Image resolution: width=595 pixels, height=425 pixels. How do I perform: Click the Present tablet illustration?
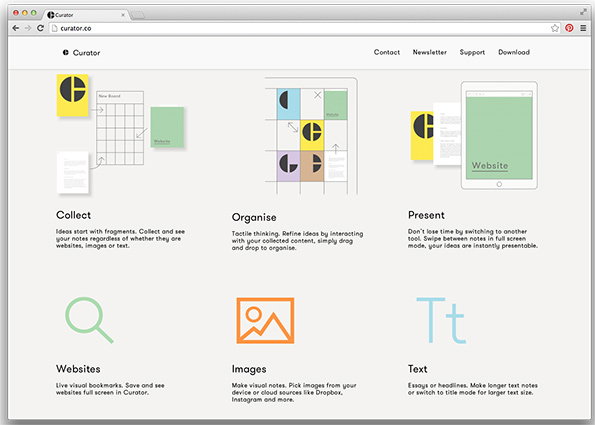[x=474, y=135]
